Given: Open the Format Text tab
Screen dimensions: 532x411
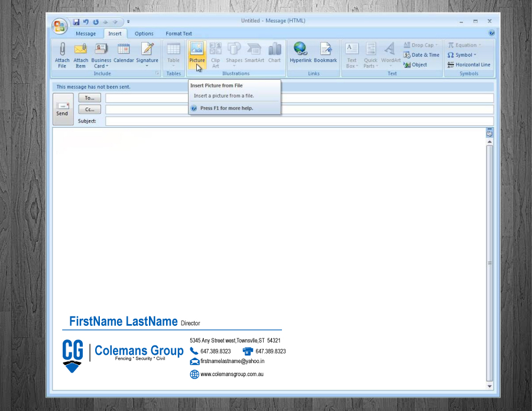Looking at the screenshot, I should click(x=179, y=34).
